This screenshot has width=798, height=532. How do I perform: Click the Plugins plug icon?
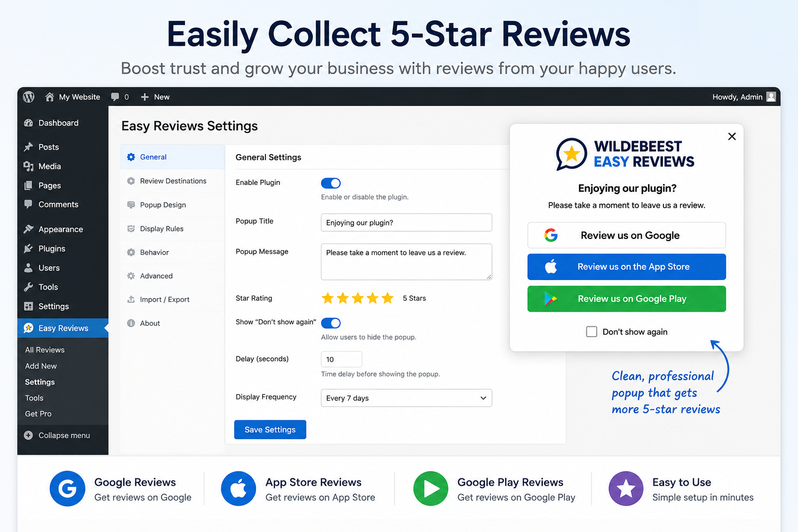29,248
